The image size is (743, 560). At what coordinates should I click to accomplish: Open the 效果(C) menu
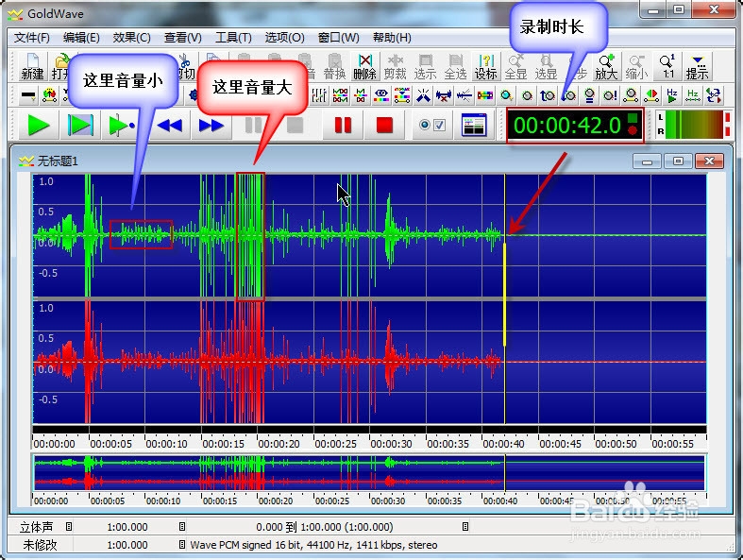click(132, 38)
